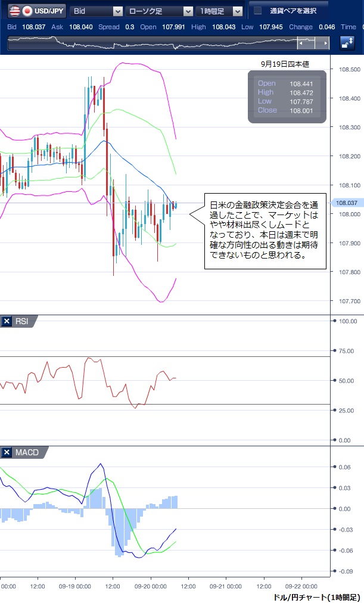Close the RSI indicator panel
The height and width of the screenshot is (603, 364).
pos(7,322)
